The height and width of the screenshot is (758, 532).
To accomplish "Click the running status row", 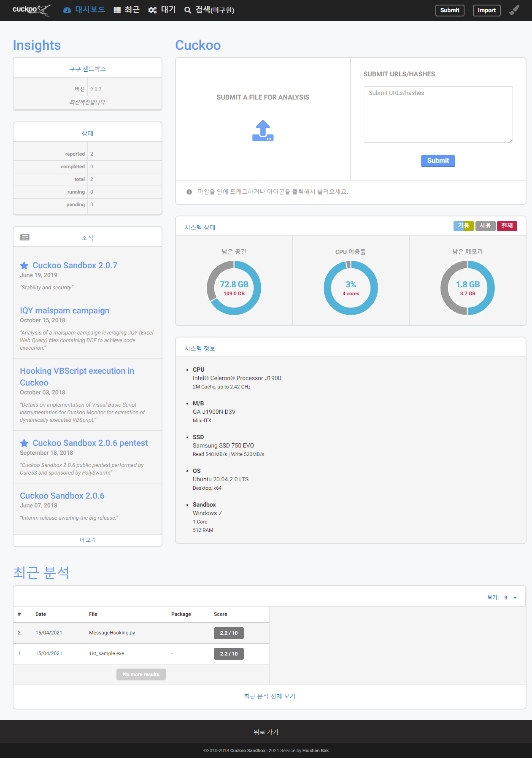I will tap(88, 192).
